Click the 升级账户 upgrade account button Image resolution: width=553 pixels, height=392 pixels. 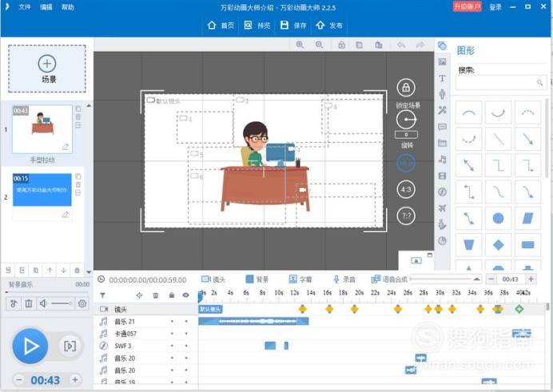point(467,6)
